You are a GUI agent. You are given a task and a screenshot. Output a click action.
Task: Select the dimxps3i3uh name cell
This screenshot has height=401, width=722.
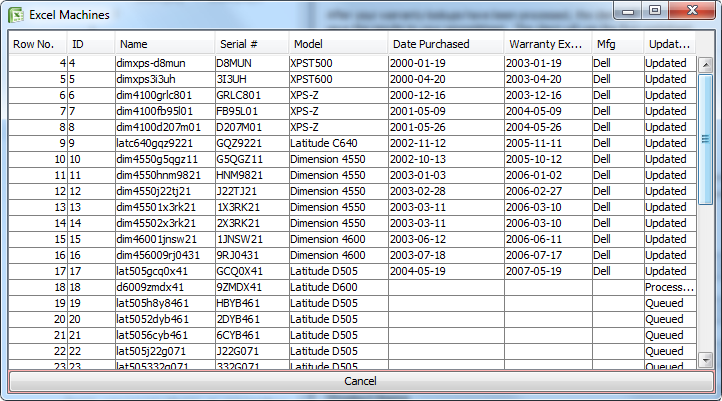165,79
